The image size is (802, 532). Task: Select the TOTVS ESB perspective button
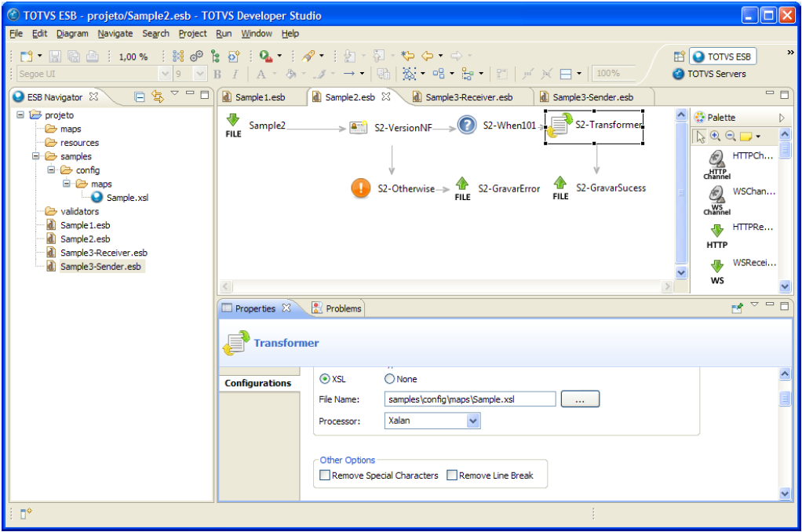click(723, 56)
